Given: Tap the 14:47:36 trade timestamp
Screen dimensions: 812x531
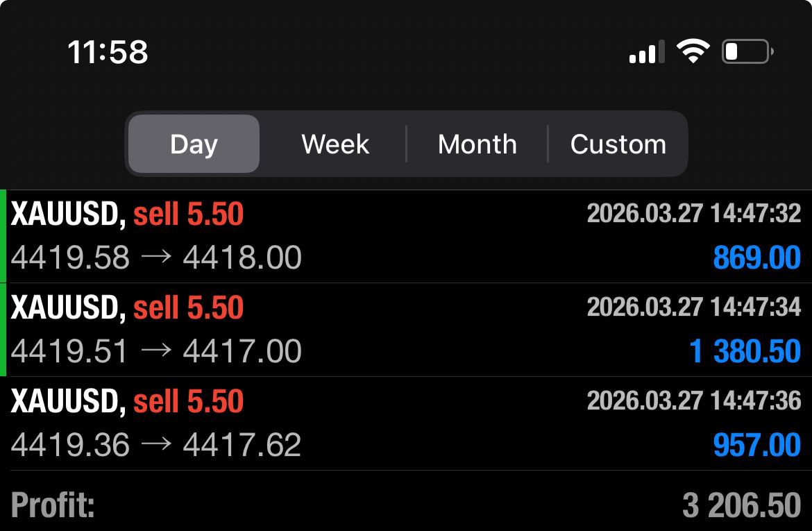Looking at the screenshot, I should tap(694, 401).
